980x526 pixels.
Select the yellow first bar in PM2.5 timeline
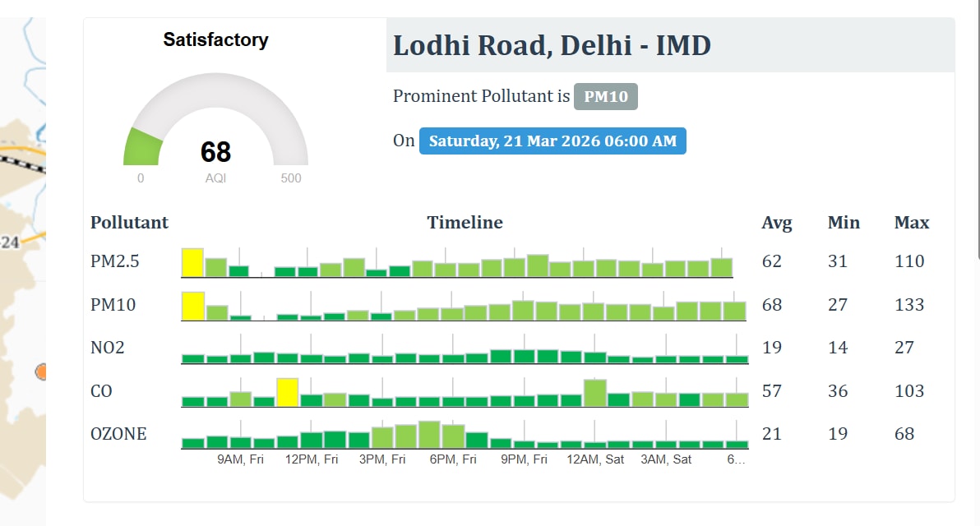192,262
